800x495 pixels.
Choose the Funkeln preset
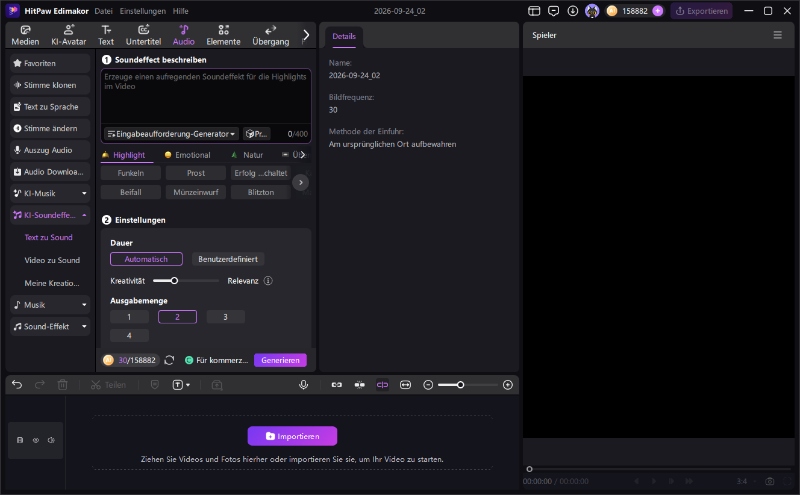(131, 173)
